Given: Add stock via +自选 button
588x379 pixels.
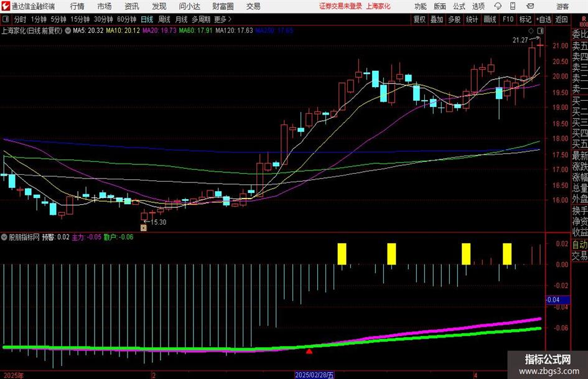Looking at the screenshot, I should (x=544, y=19).
